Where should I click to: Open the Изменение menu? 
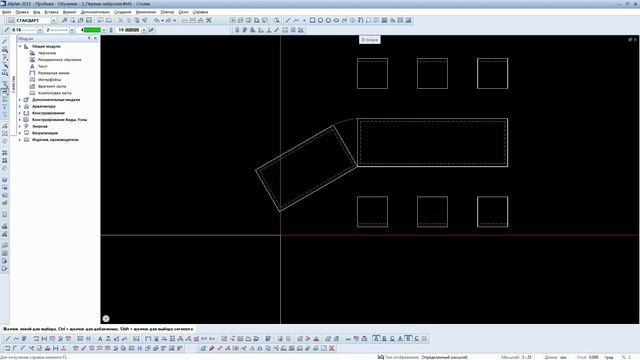pyautogui.click(x=146, y=12)
